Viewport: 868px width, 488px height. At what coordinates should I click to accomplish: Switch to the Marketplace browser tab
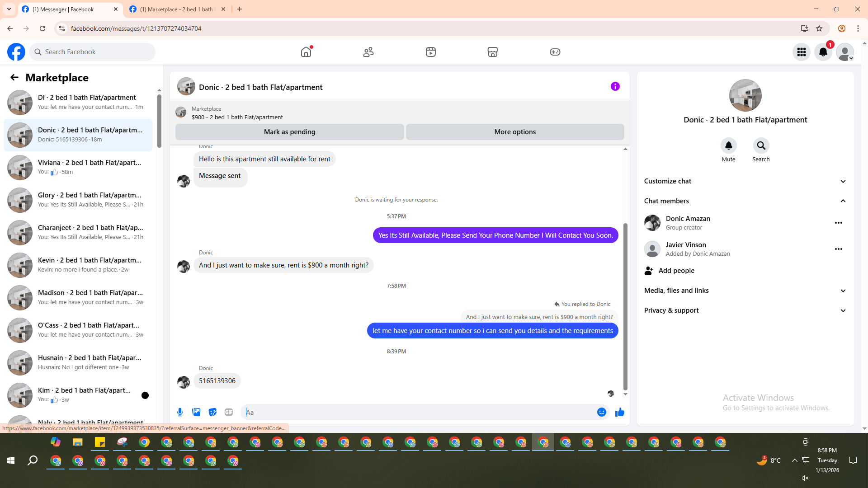(176, 9)
